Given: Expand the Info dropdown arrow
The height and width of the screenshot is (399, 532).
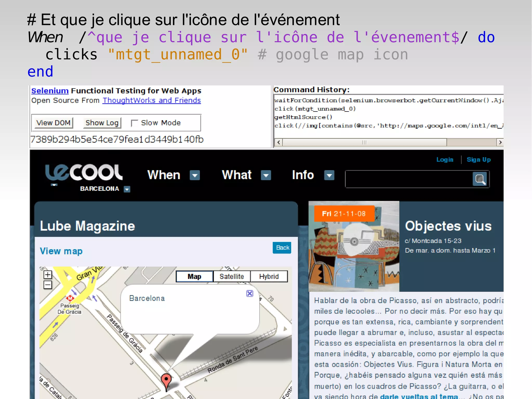Looking at the screenshot, I should point(329,175).
